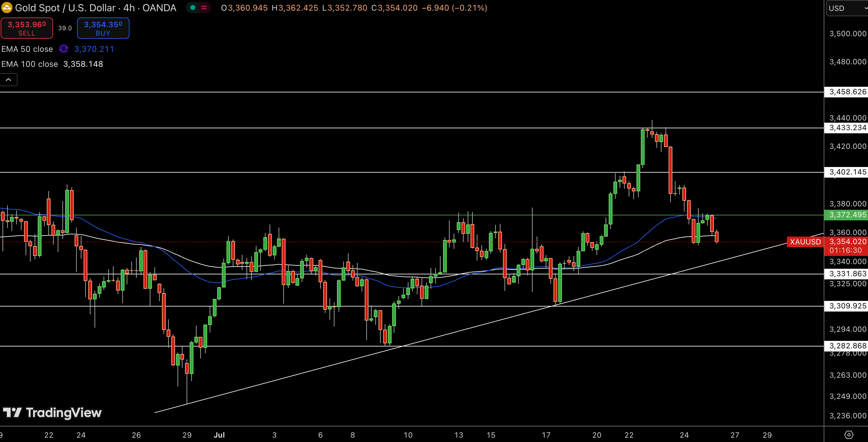Click date 17 on time axis
The height and width of the screenshot is (442, 868).
546,435
